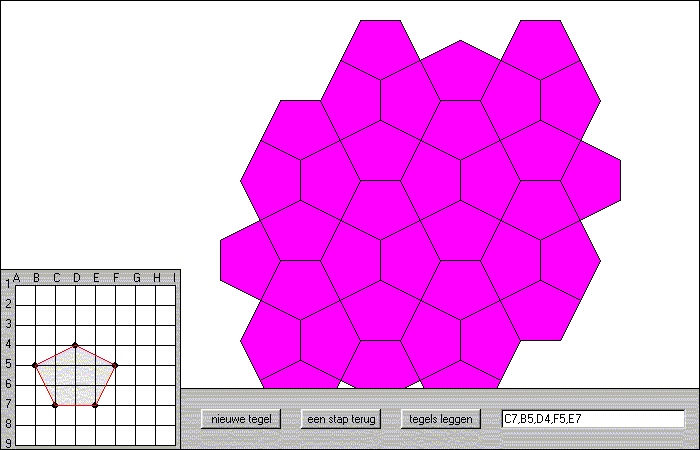Click row label 3 on the grid
700x450 pixels.
tap(8, 324)
